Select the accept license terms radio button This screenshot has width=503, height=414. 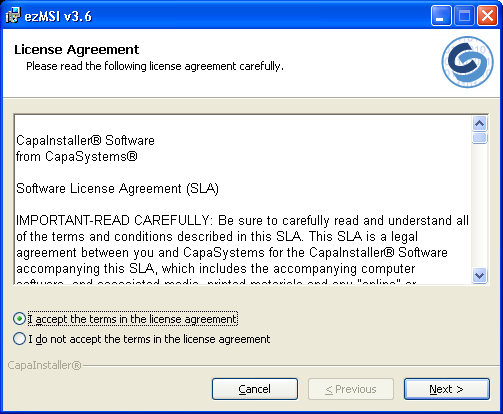[19, 319]
